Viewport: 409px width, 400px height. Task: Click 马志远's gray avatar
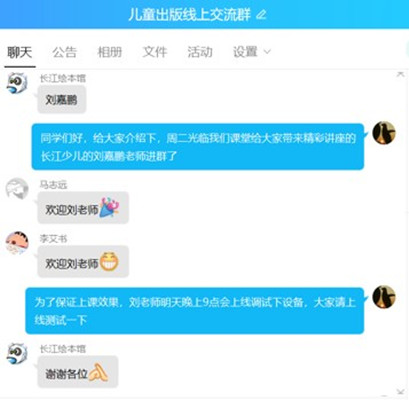click(17, 189)
